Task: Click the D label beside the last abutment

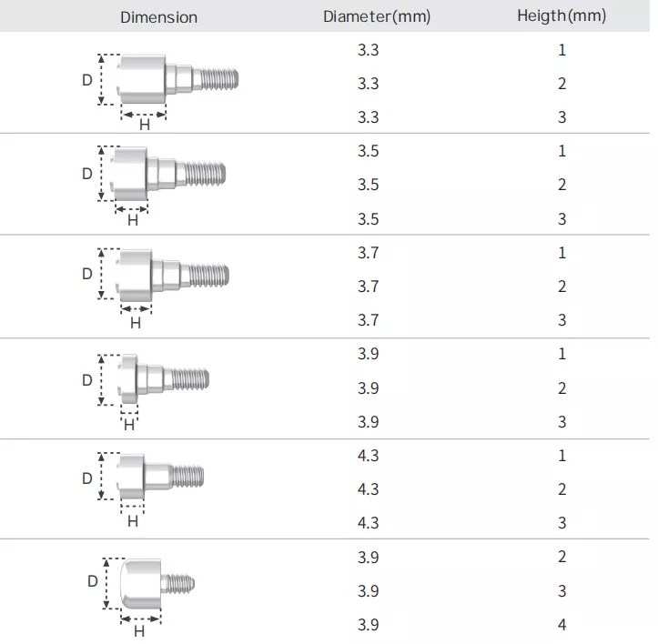Action: (92, 581)
